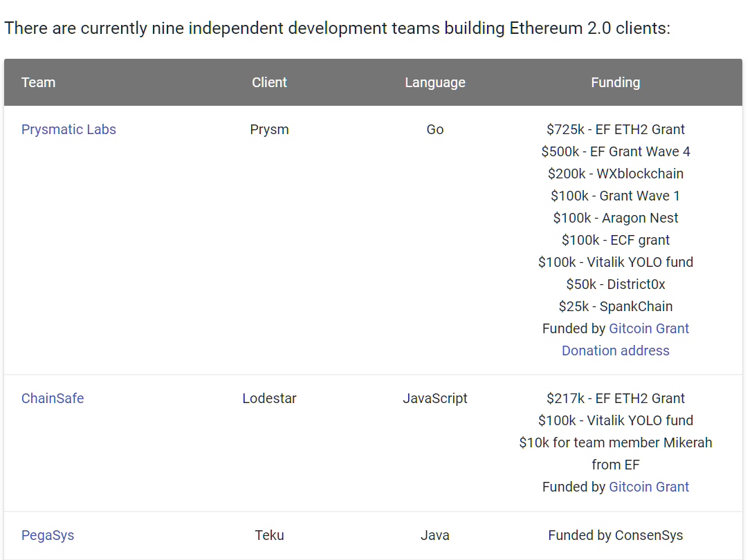Screen dimensions: 752x560
Task: Click the Go language cell
Action: pyautogui.click(x=434, y=129)
